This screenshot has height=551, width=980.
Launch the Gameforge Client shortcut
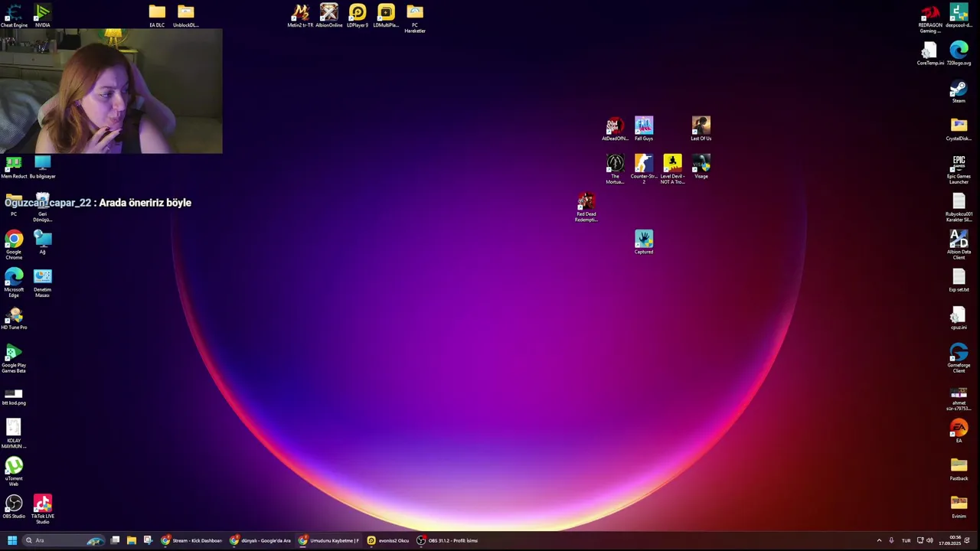click(959, 358)
